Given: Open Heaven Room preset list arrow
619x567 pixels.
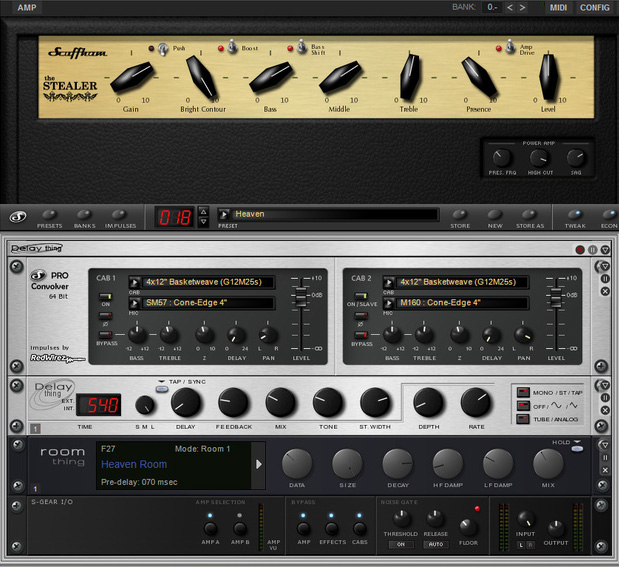Looking at the screenshot, I should point(259,464).
